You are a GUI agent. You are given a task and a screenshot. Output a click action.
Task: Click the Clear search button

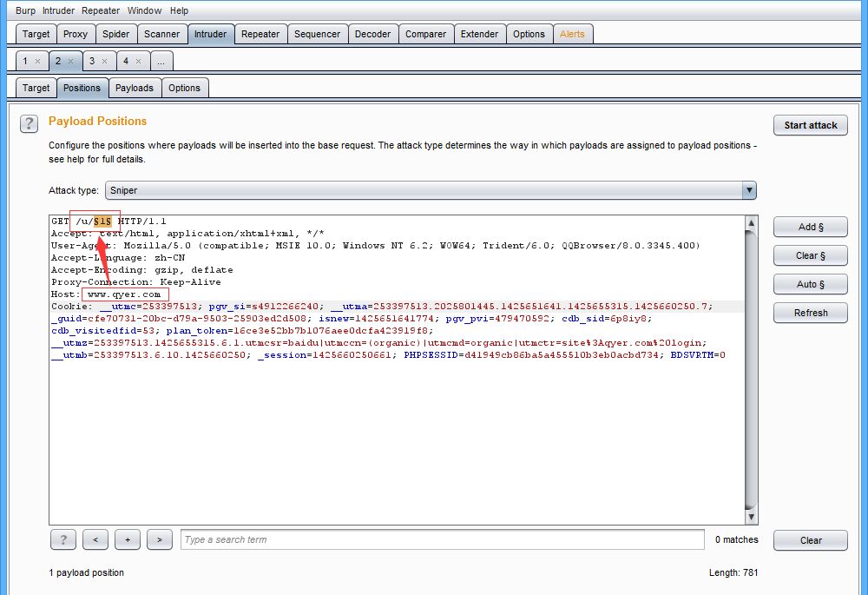coord(811,540)
